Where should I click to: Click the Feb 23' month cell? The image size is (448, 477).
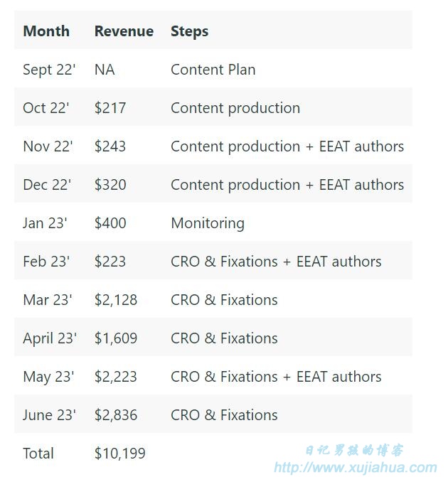click(46, 262)
